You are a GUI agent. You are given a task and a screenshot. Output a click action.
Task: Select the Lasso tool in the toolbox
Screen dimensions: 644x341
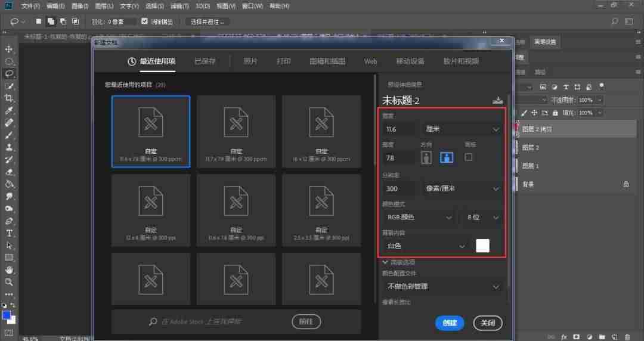[x=8, y=73]
